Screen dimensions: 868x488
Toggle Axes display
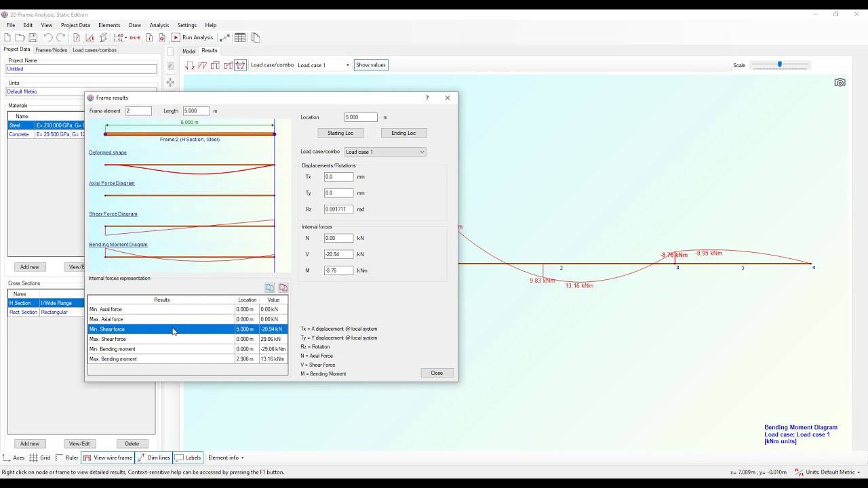pos(14,457)
